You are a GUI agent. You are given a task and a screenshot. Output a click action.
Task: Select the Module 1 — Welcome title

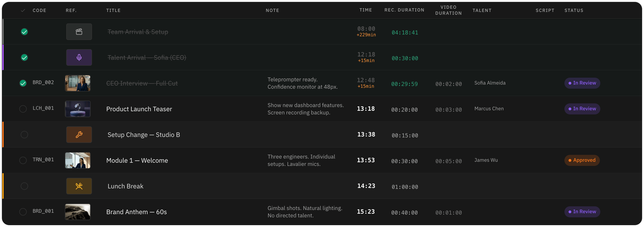click(x=137, y=161)
